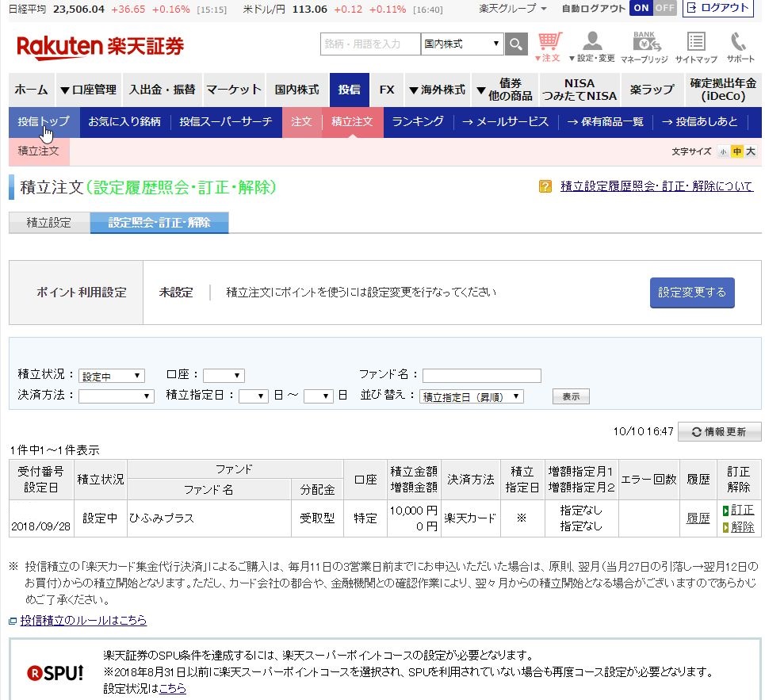This screenshot has width=765, height=700.
Task: Open the マーケット menu
Action: coord(234,90)
